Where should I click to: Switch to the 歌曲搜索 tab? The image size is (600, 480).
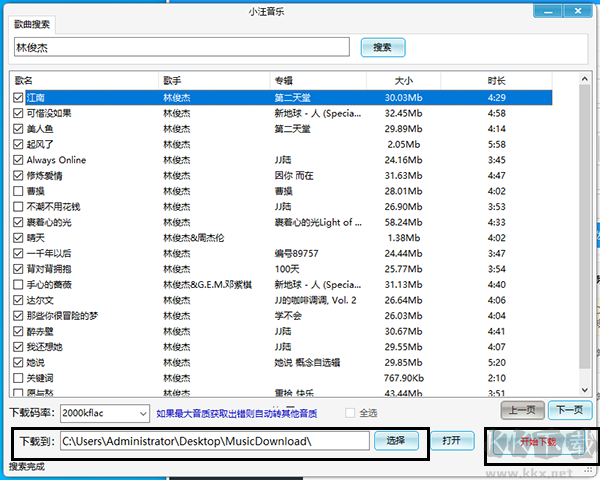pos(31,24)
